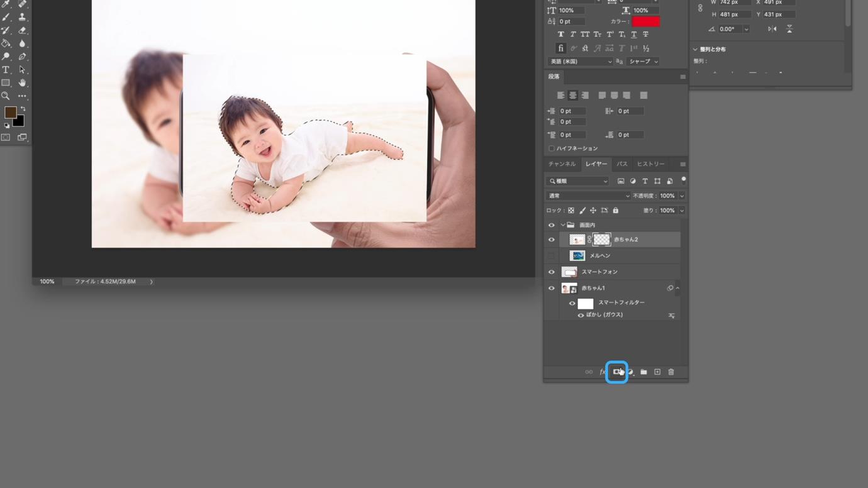Select the Path Selection arrow tool
The width and height of the screenshot is (868, 488).
[22, 70]
